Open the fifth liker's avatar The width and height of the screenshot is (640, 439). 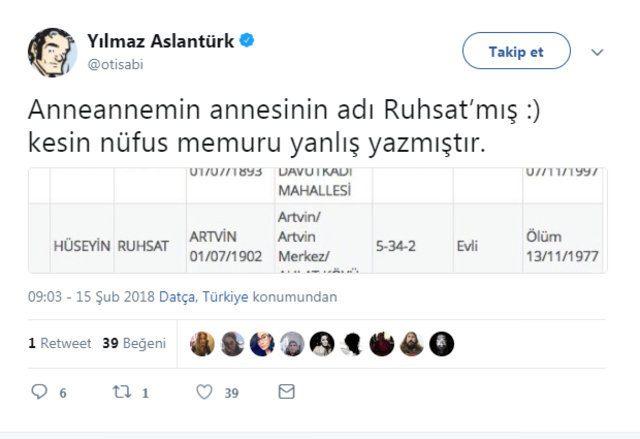[321, 344]
